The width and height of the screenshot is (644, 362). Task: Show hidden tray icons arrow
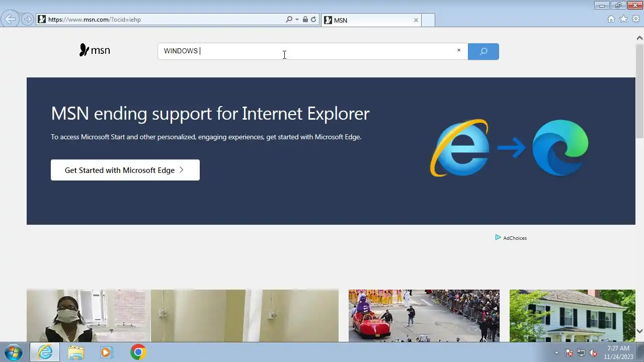point(556,352)
